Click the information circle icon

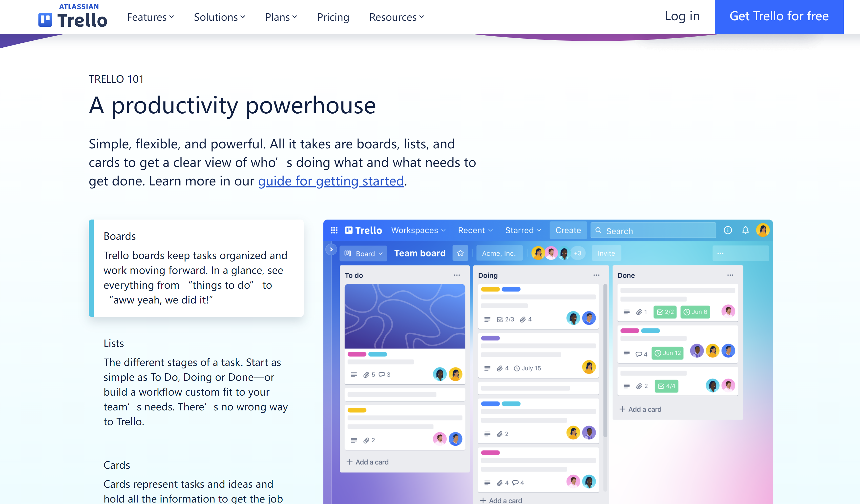coord(729,230)
